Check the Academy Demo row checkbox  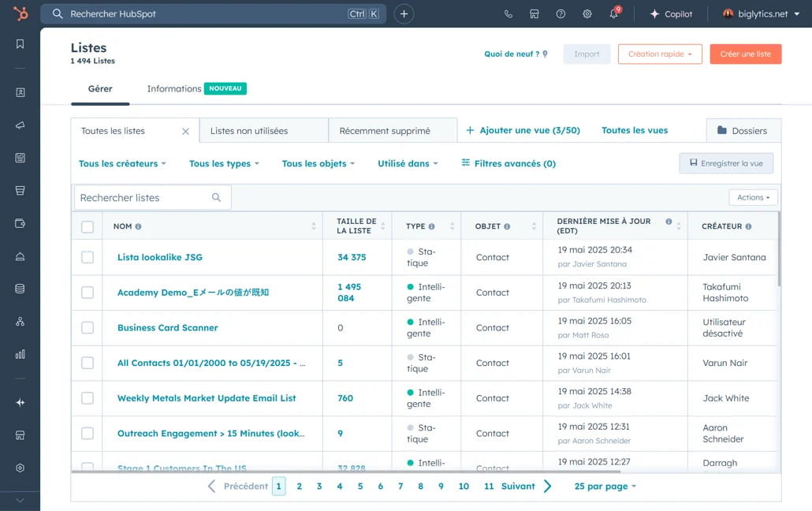click(88, 293)
